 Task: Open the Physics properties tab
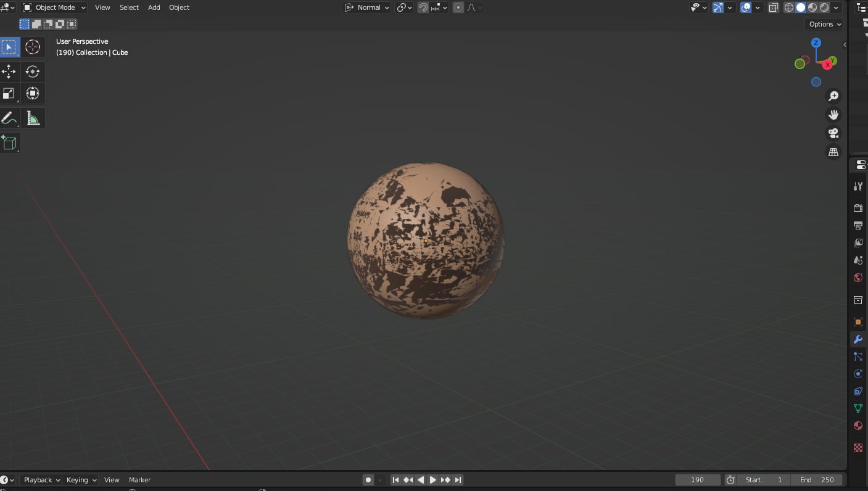click(x=858, y=374)
